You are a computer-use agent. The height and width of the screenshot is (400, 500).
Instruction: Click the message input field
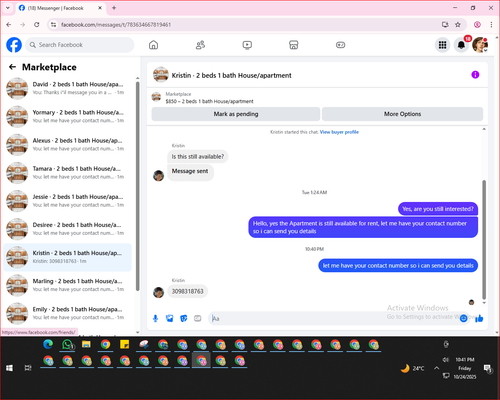333,319
